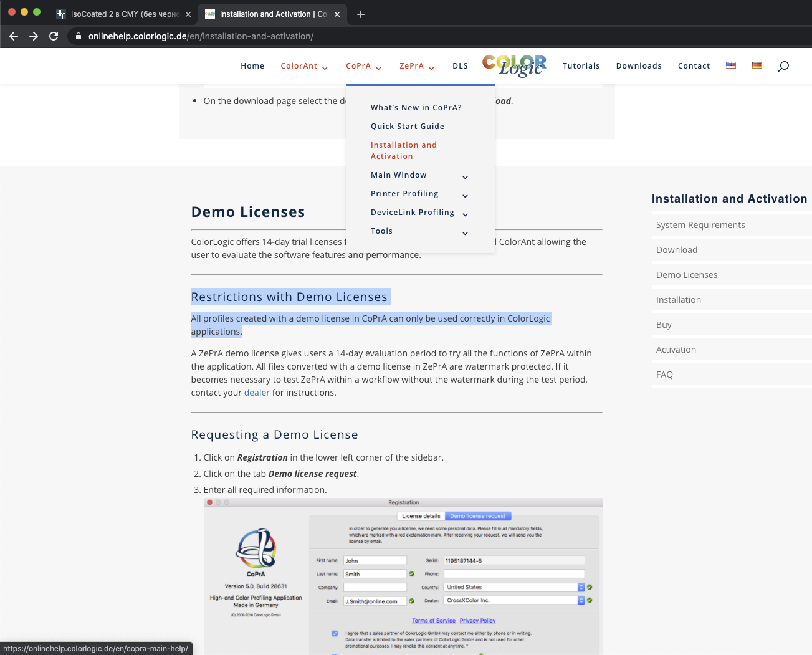Expand the Printer Profiling chevron

(465, 196)
